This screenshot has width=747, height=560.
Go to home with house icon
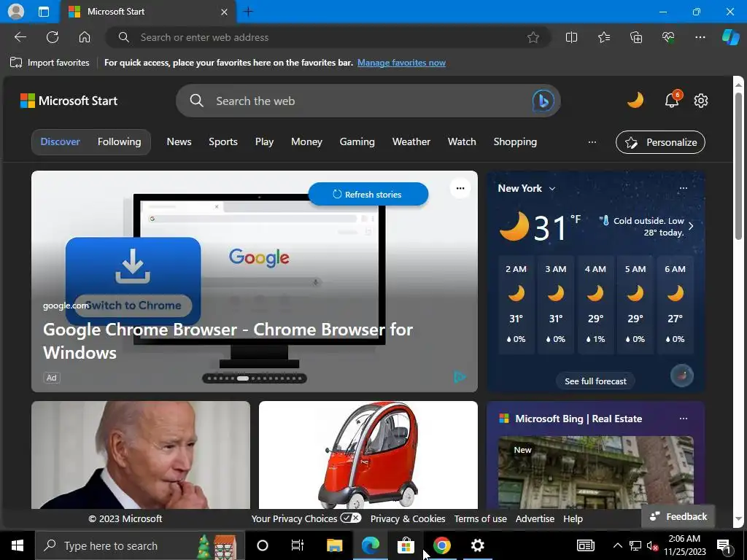click(85, 37)
